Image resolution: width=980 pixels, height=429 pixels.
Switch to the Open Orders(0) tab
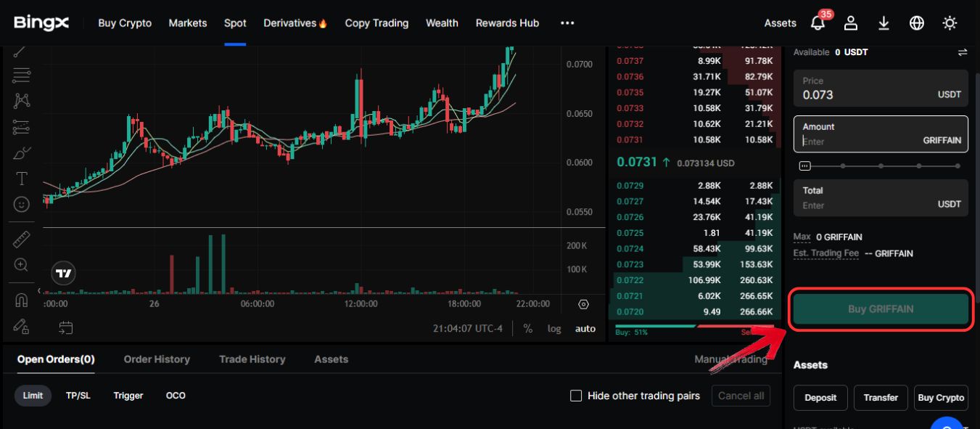56,359
